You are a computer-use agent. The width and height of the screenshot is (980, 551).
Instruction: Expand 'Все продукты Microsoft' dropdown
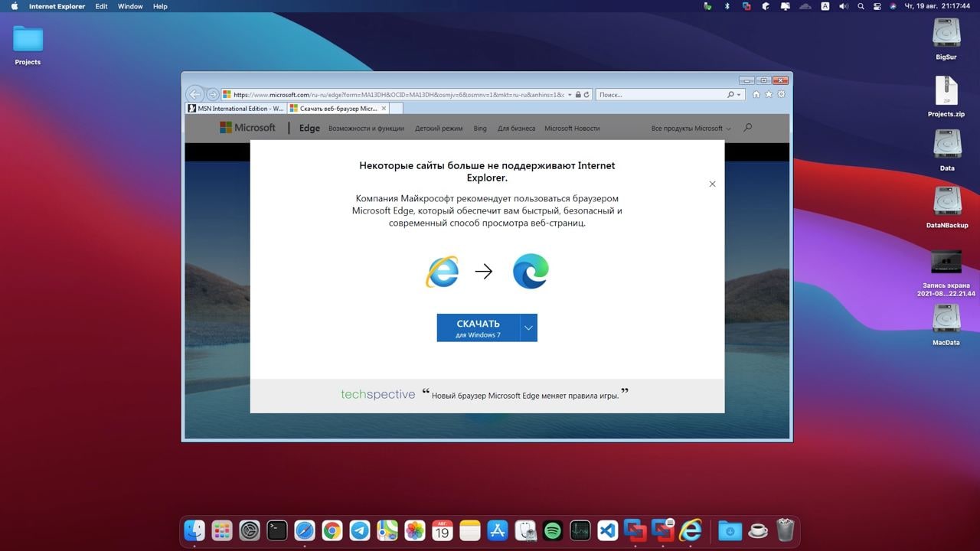coord(691,129)
